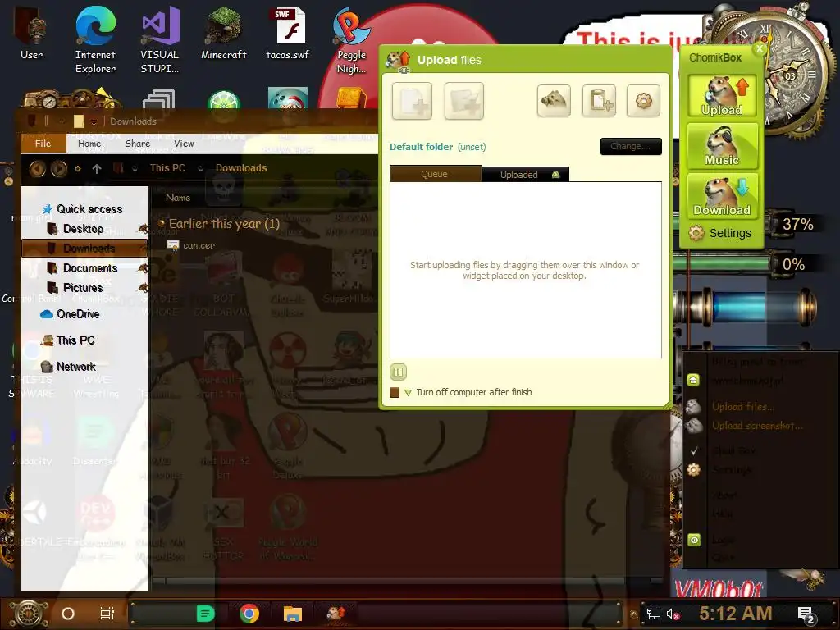Select Downloads in navigation pane

[84, 249]
